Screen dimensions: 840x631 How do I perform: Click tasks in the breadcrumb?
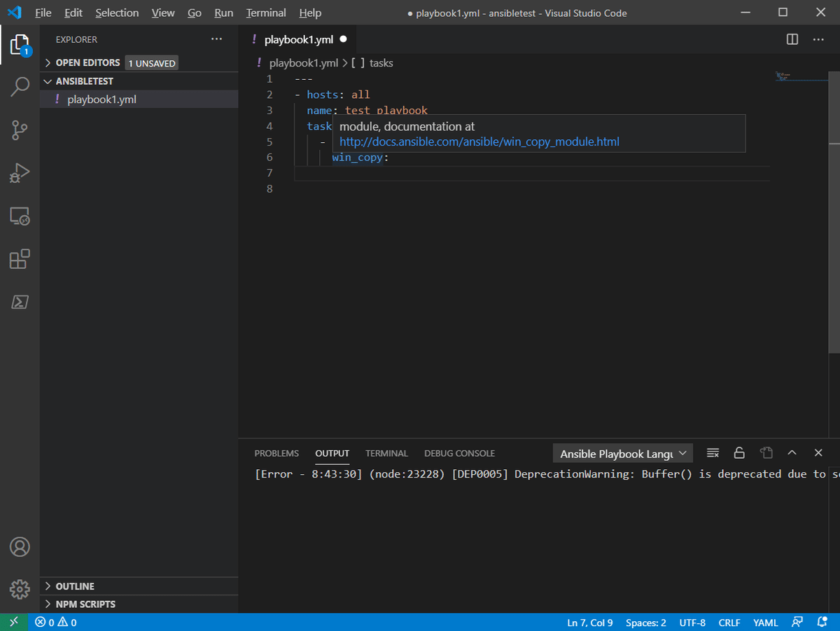point(381,63)
